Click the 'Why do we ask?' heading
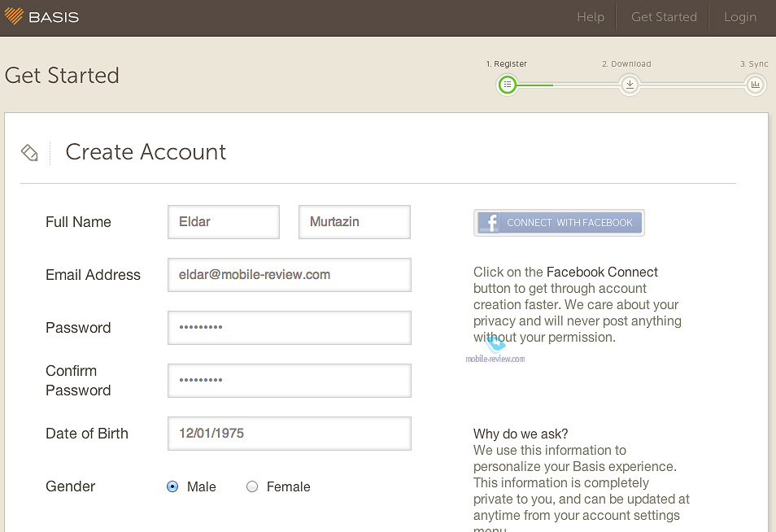 (521, 434)
